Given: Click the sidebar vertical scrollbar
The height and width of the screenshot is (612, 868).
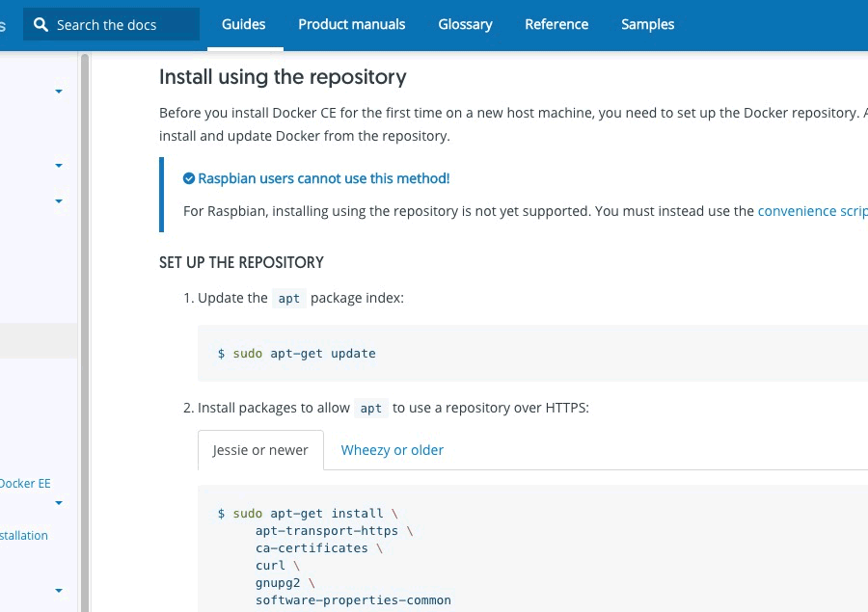Looking at the screenshot, I should [84, 328].
